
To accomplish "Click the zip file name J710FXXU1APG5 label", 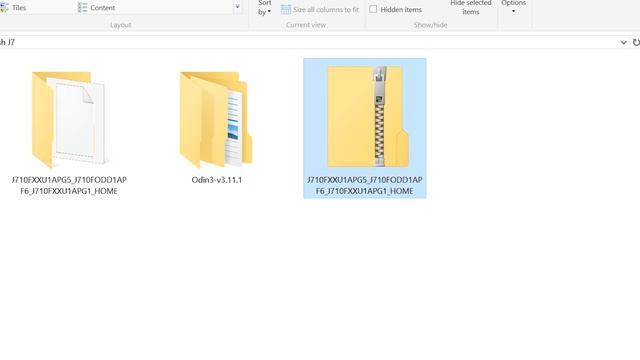I will coord(364,185).
